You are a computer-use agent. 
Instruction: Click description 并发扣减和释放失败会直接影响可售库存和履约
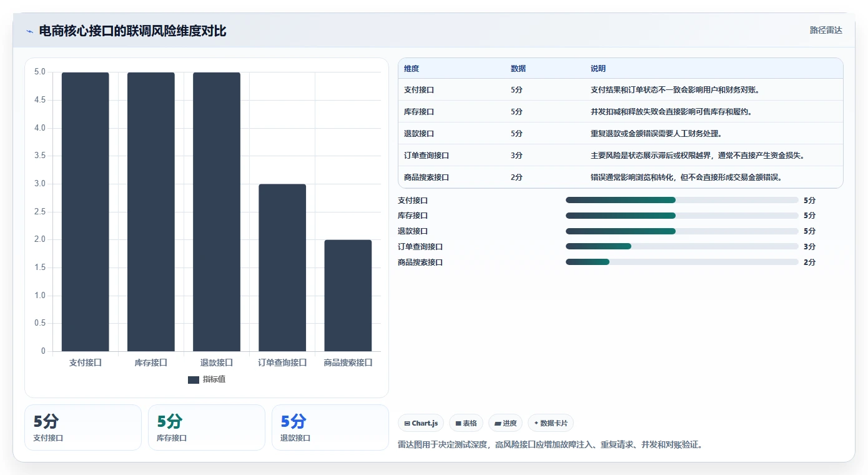point(671,112)
